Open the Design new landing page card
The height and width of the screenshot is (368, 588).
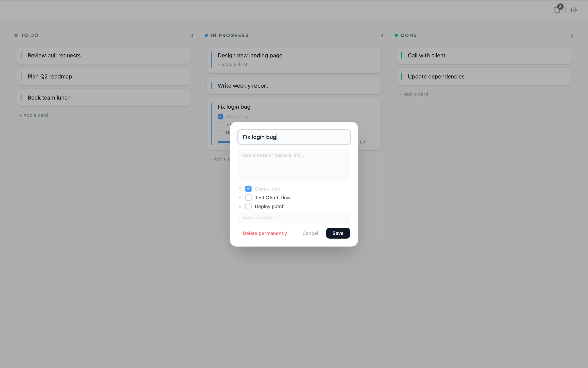click(x=294, y=60)
